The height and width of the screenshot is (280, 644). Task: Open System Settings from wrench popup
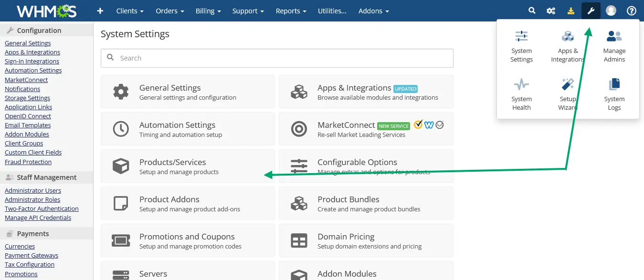[521, 46]
